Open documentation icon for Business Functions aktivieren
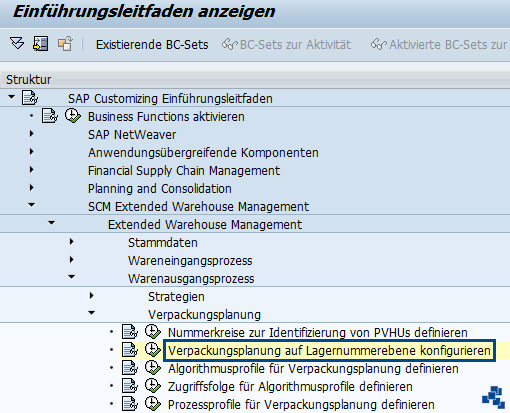This screenshot has width=510, height=413. (x=50, y=116)
